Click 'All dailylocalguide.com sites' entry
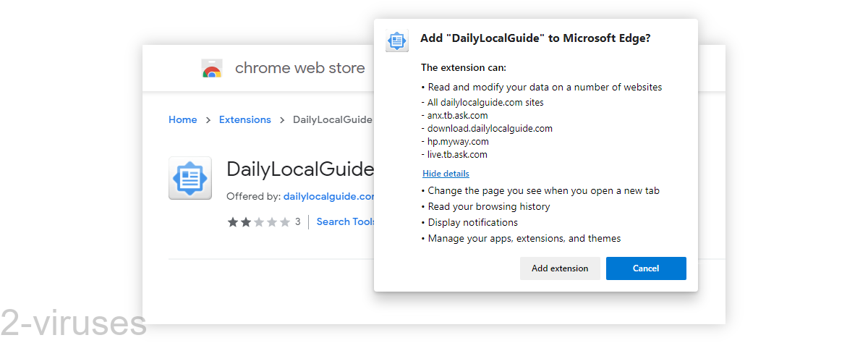This screenshot has width=868, height=343. tap(482, 103)
